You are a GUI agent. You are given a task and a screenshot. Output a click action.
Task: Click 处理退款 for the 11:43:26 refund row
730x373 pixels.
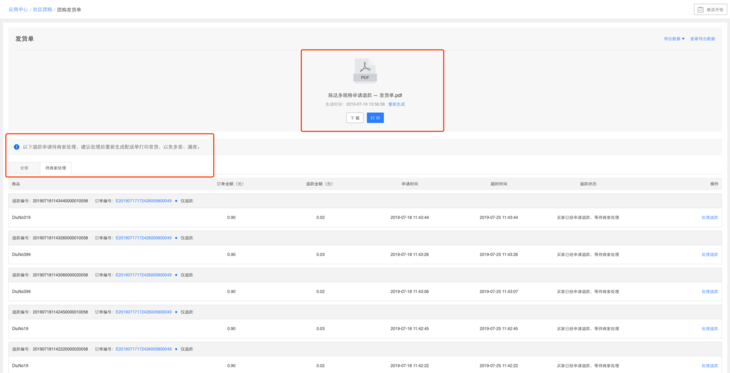point(710,255)
